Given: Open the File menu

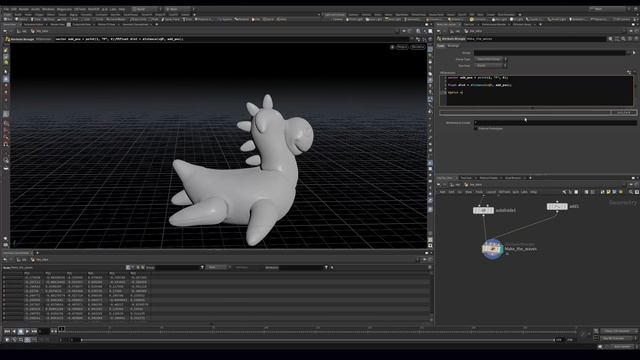Looking at the screenshot, I should pyautogui.click(x=6, y=9).
